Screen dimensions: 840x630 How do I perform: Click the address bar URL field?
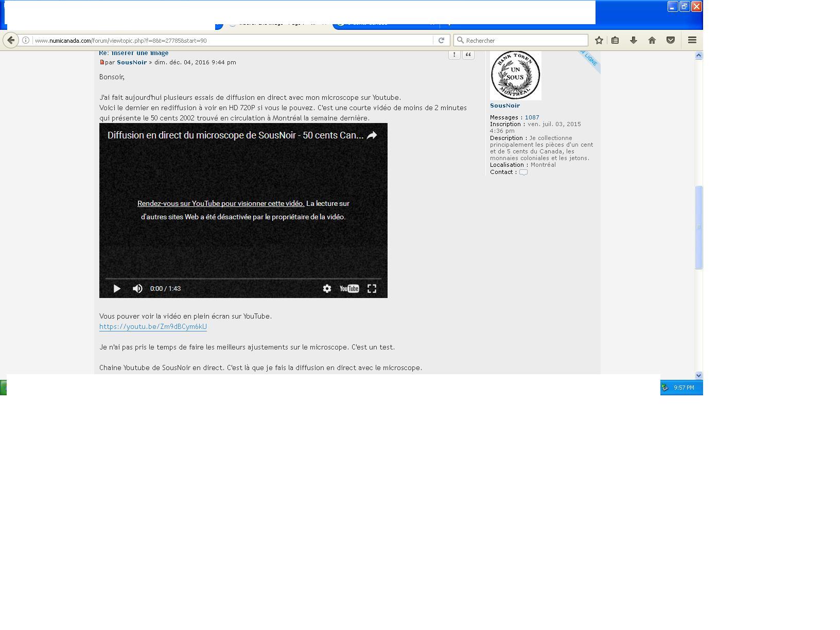click(232, 40)
